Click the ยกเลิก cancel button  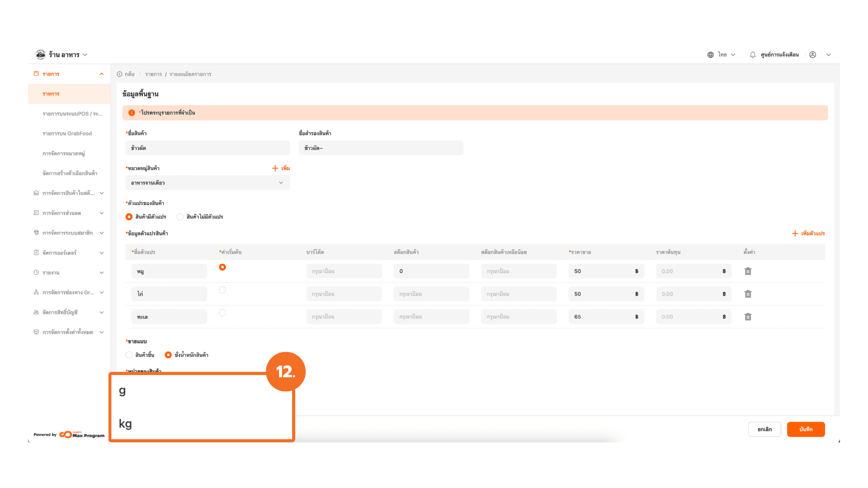(x=764, y=429)
